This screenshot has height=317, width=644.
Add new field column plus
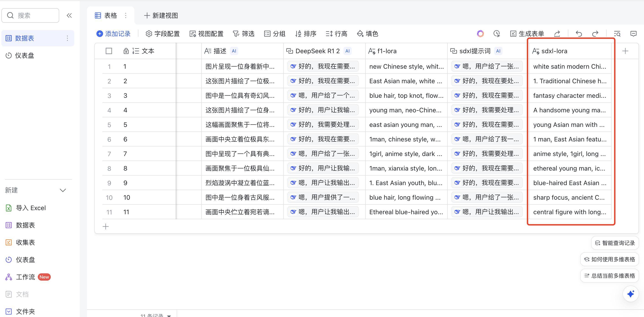pyautogui.click(x=625, y=51)
